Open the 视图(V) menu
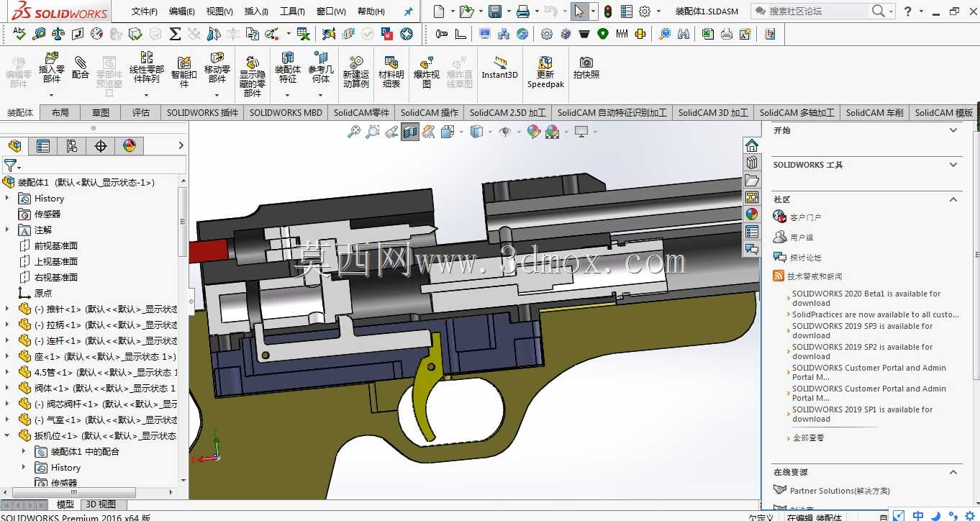Viewport: 980px width, 521px height. coord(219,12)
